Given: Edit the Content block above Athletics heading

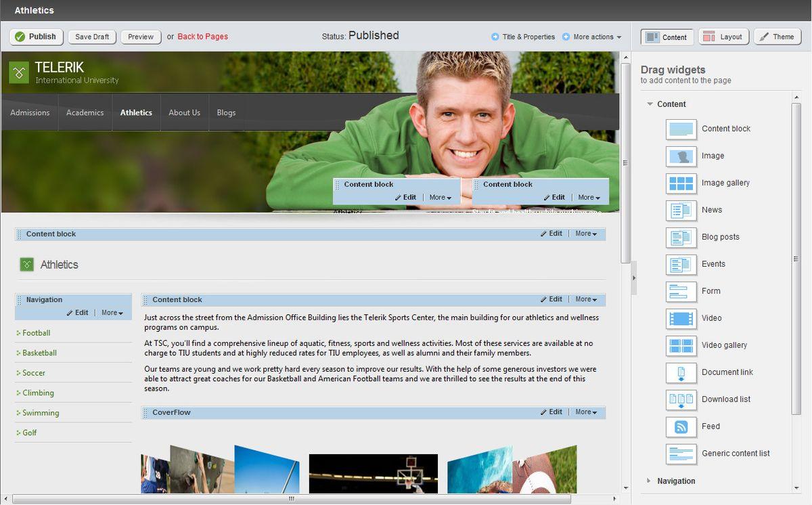Looking at the screenshot, I should (551, 234).
